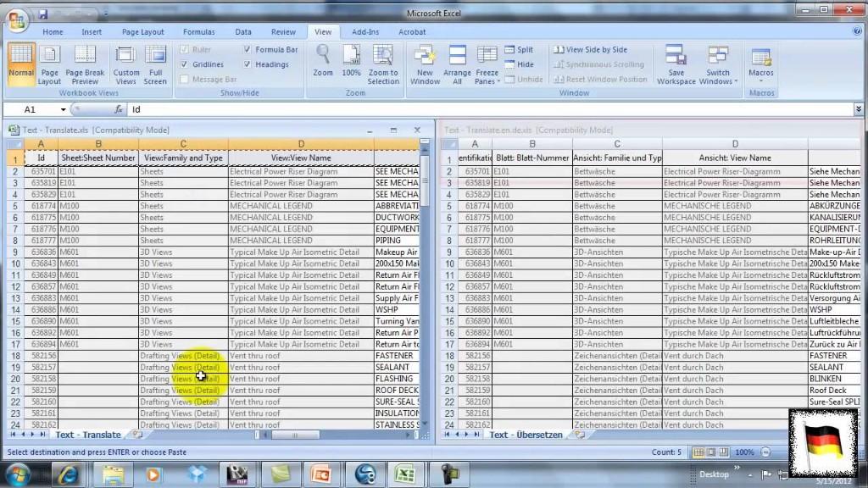The width and height of the screenshot is (868, 488).
Task: Hide the current window
Action: (519, 64)
